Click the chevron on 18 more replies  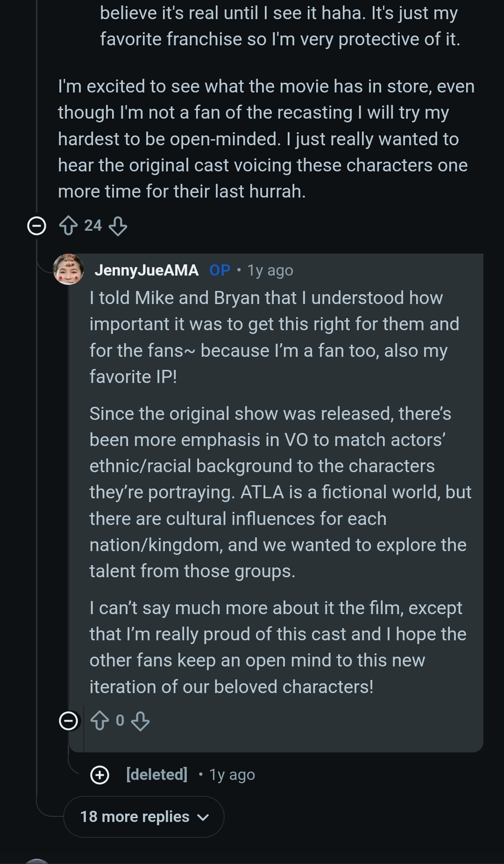click(x=203, y=817)
